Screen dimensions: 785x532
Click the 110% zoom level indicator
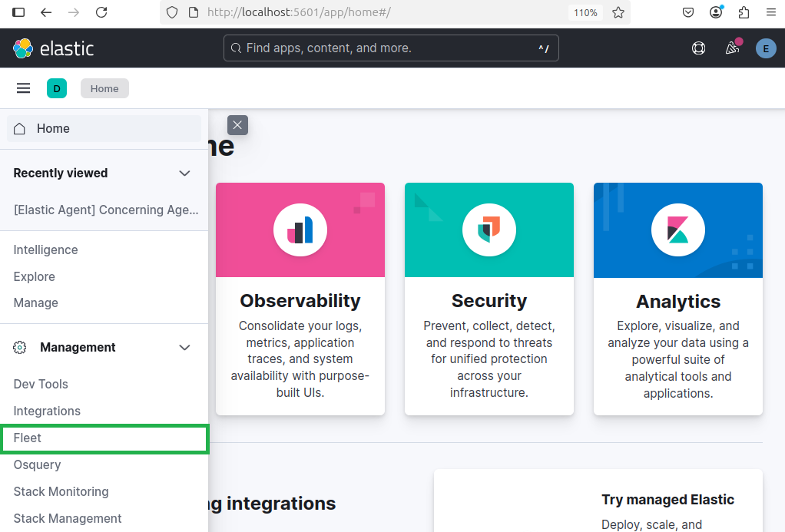pos(585,12)
